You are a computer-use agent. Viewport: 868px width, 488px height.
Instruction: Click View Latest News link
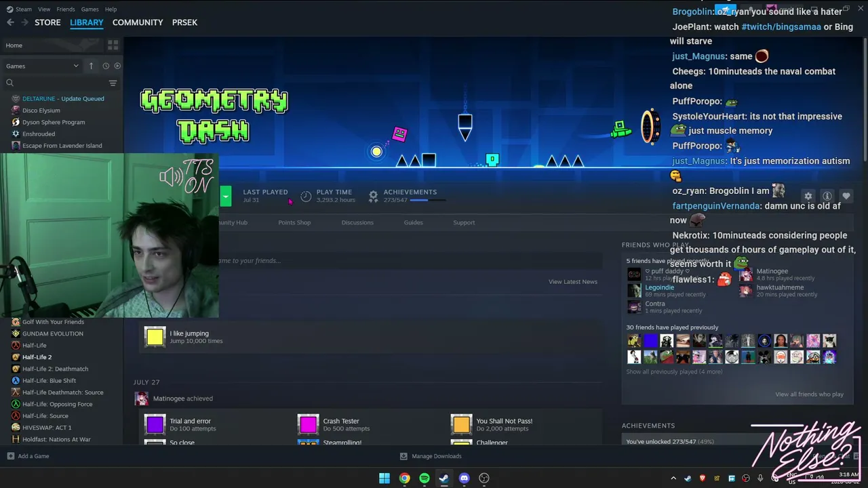pyautogui.click(x=573, y=282)
